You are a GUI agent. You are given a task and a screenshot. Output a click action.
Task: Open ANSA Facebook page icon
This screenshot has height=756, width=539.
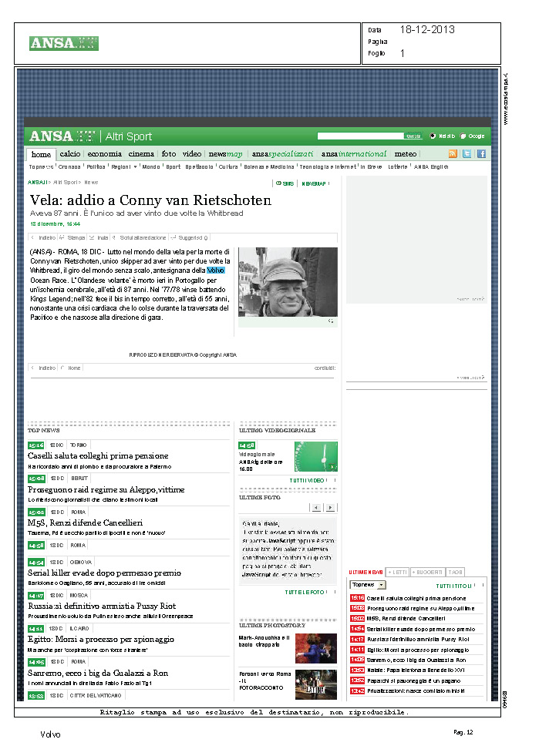click(x=480, y=154)
